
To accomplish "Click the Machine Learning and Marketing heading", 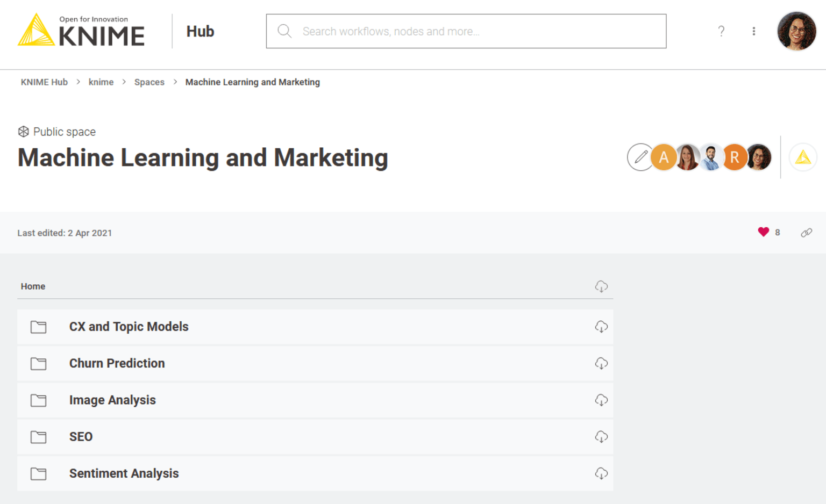I will click(203, 158).
